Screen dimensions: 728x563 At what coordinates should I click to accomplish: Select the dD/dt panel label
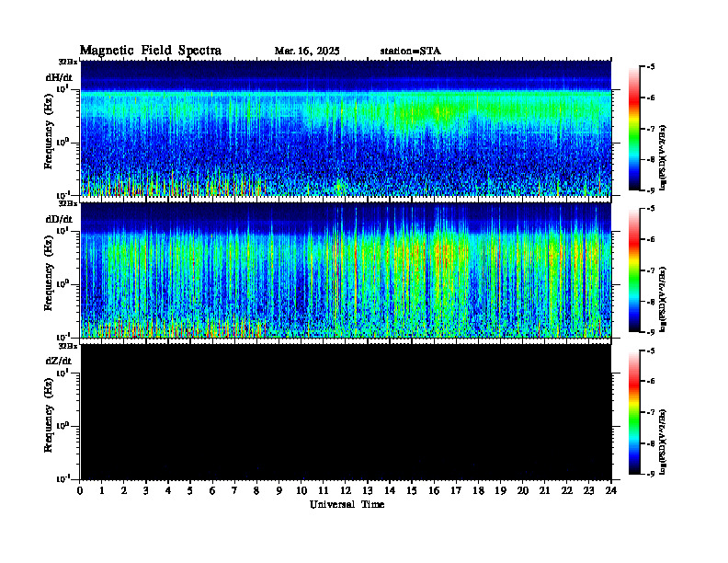click(x=59, y=219)
